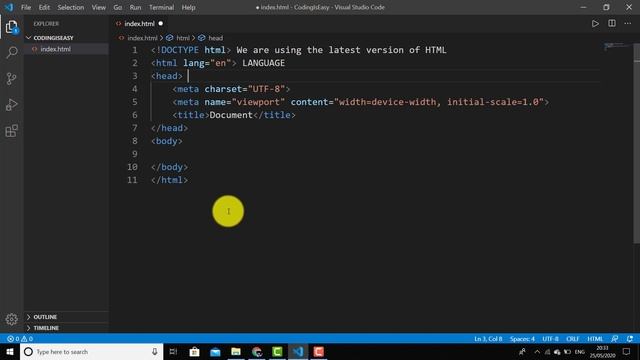Change file encoding via UTF-8
The height and width of the screenshot is (360, 640).
(x=550, y=339)
